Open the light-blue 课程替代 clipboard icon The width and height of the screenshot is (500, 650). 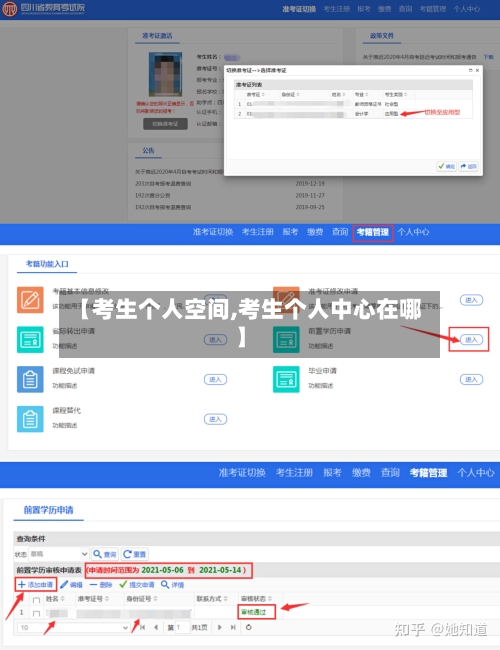coord(30,419)
